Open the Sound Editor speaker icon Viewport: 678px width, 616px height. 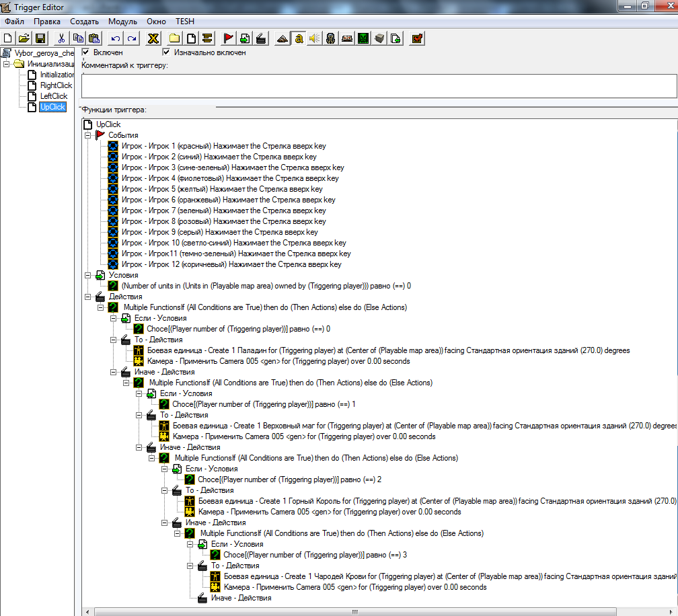pos(315,38)
